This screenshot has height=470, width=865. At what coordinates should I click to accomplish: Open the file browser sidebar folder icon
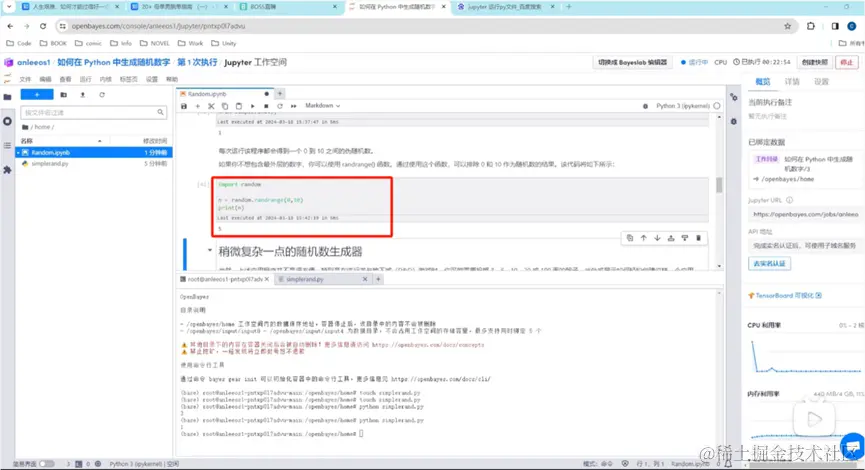[7, 97]
